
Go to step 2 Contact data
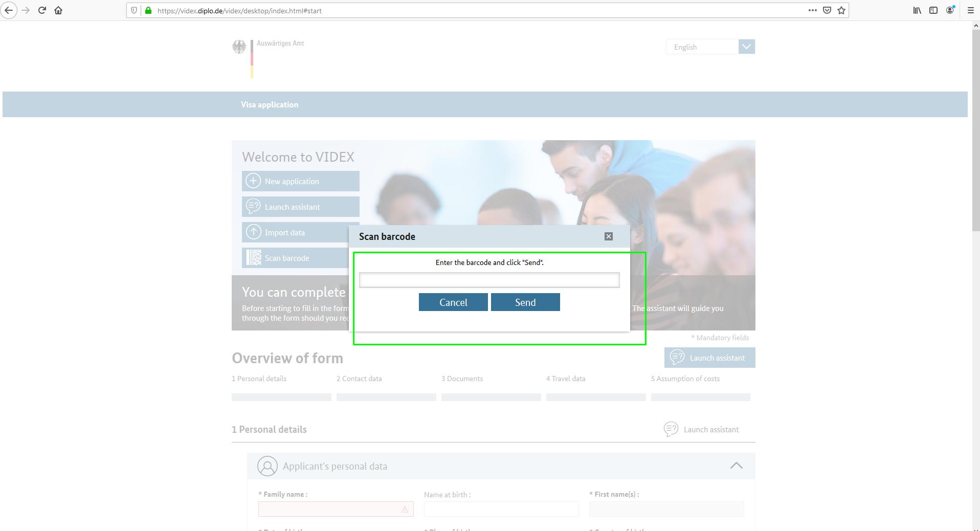(x=359, y=379)
